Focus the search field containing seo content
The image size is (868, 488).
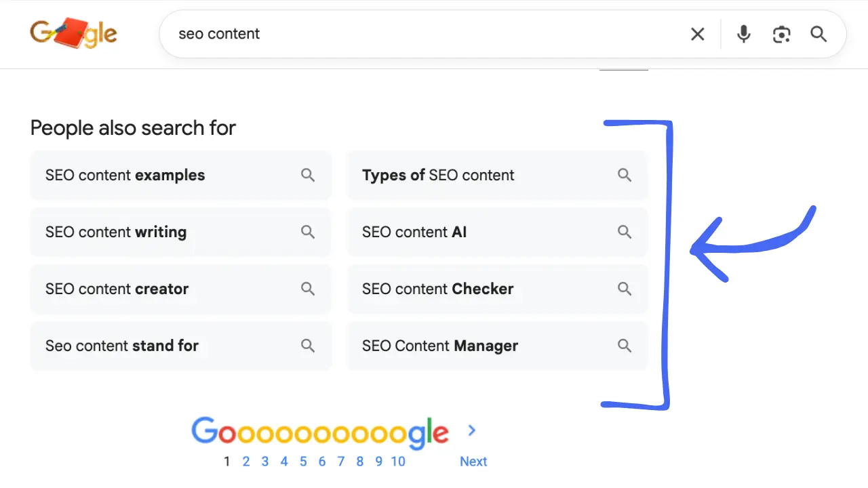(x=420, y=34)
